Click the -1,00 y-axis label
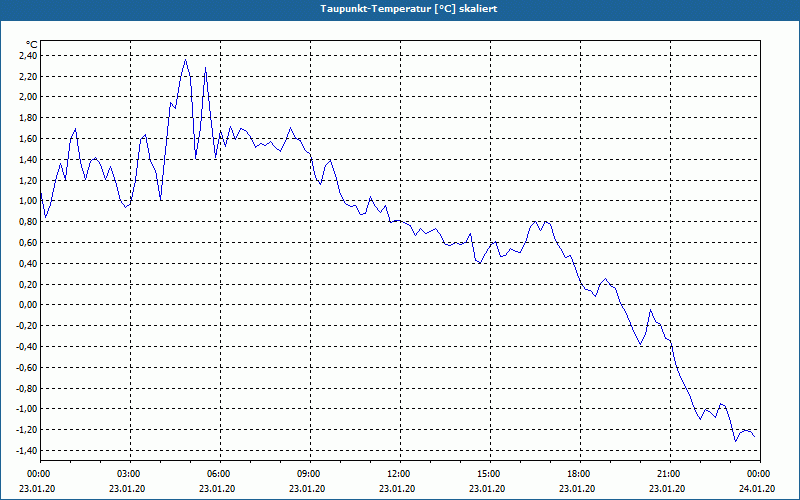This screenshot has height=500, width=800. 28,409
